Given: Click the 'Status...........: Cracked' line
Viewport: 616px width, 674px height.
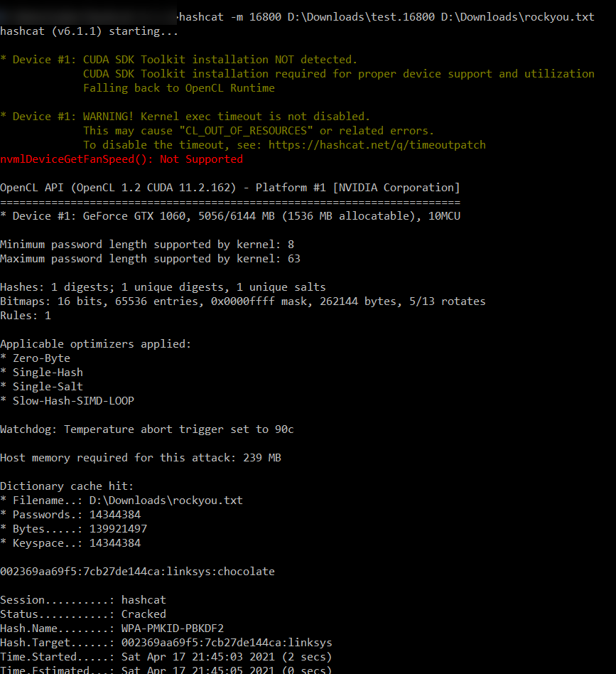Looking at the screenshot, I should (83, 614).
